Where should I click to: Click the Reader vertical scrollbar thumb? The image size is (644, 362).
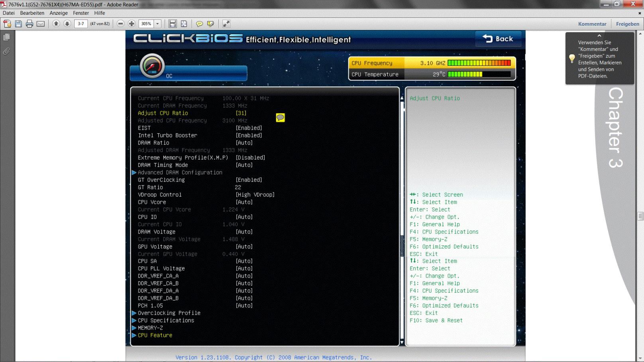640,216
